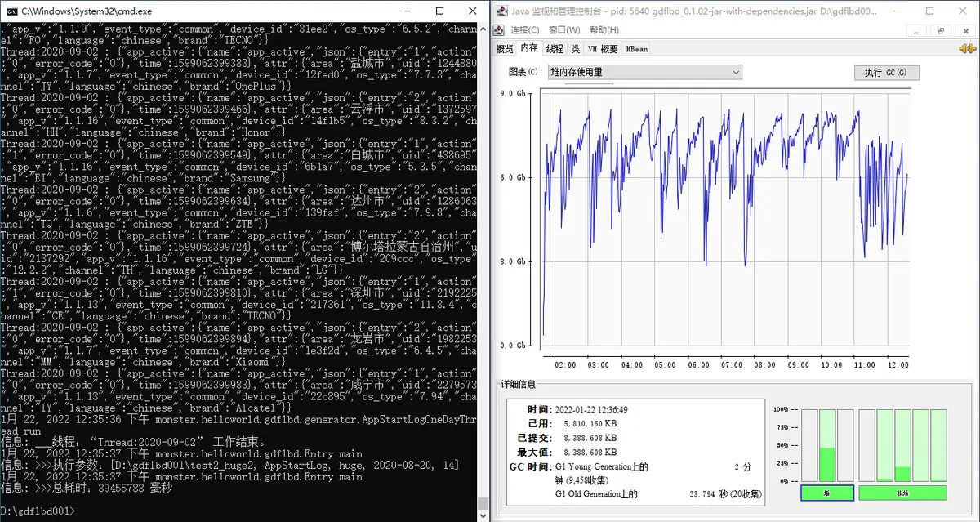Click the yellow connection status plug icon
This screenshot has width=980, height=522.
969,49
